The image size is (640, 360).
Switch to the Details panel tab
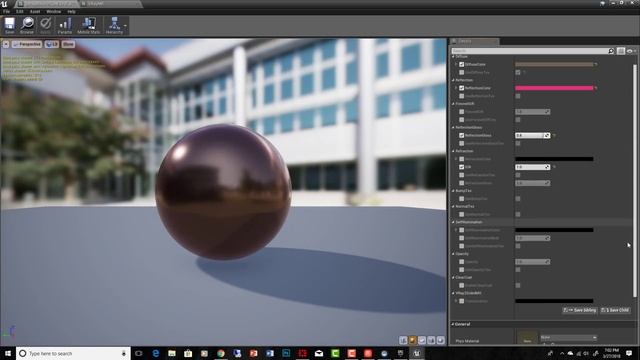(473, 41)
